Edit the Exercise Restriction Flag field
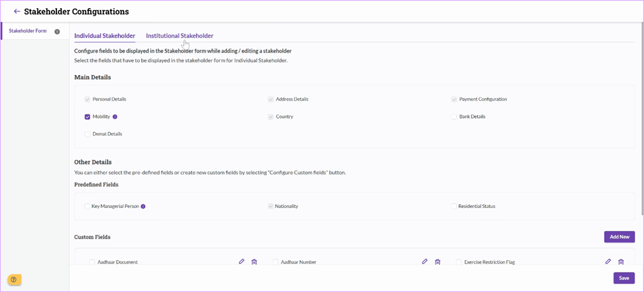Image resolution: width=644 pixels, height=292 pixels. click(x=608, y=262)
